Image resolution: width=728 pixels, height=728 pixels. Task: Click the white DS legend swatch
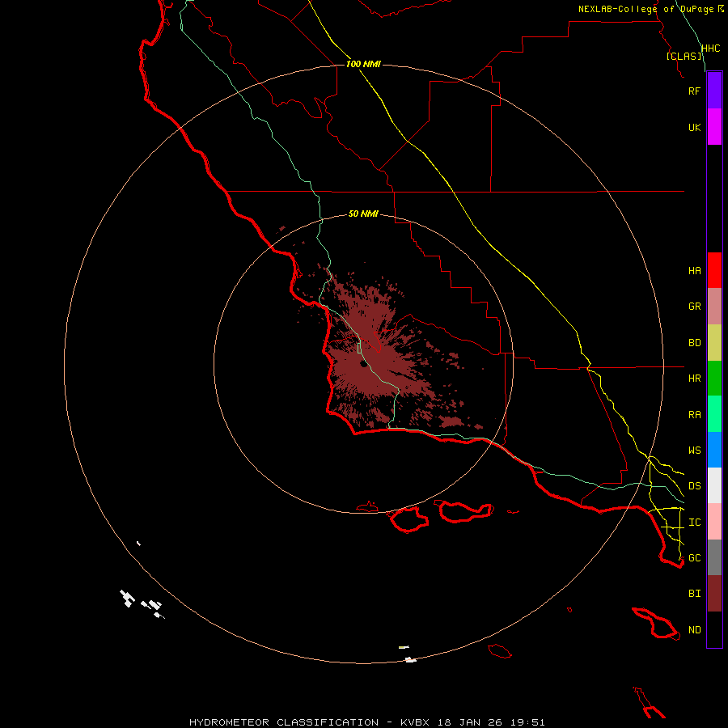coord(714,485)
